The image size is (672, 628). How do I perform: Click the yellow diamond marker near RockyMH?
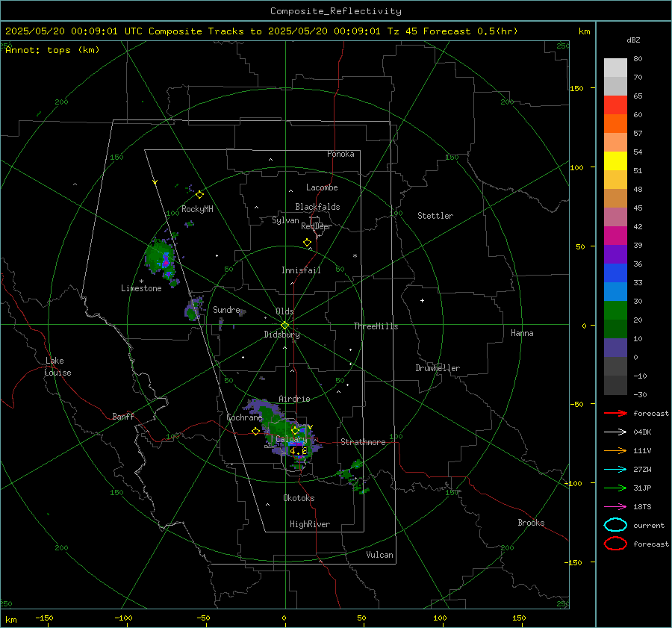pos(199,195)
